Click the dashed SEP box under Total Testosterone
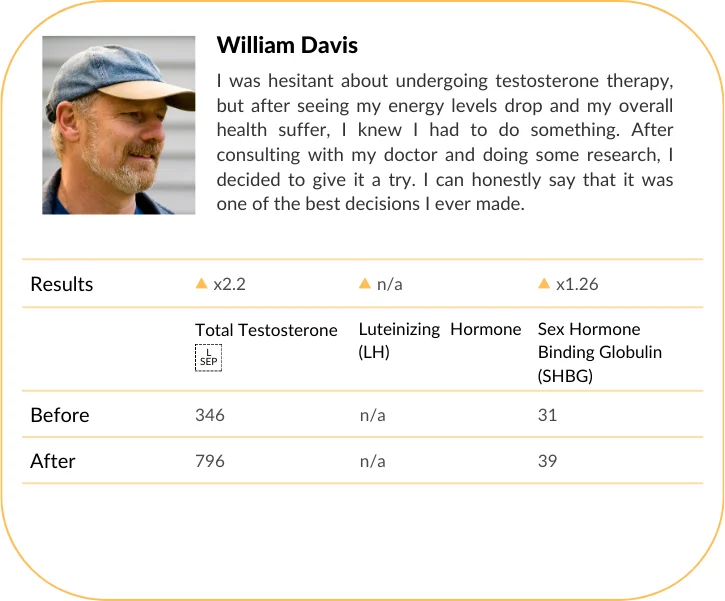The width and height of the screenshot is (725, 601). (209, 357)
